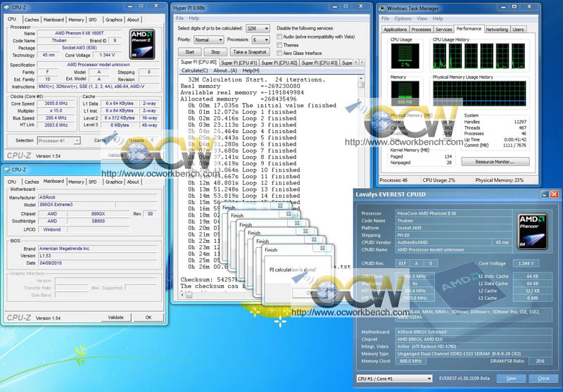Click the tab scroll left arrow in Hyper PI
The height and width of the screenshot is (392, 563).
point(356,62)
